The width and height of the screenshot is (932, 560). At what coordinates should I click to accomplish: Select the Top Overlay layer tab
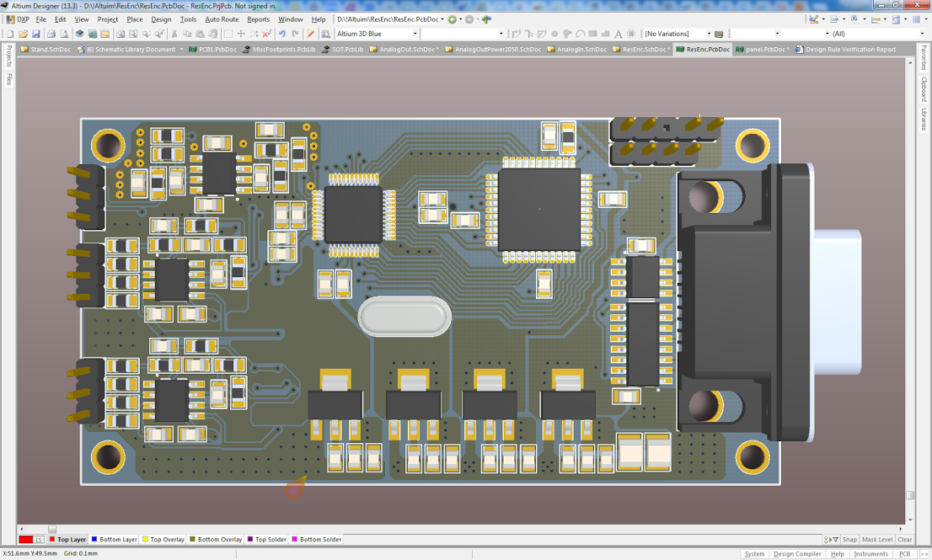(x=163, y=540)
